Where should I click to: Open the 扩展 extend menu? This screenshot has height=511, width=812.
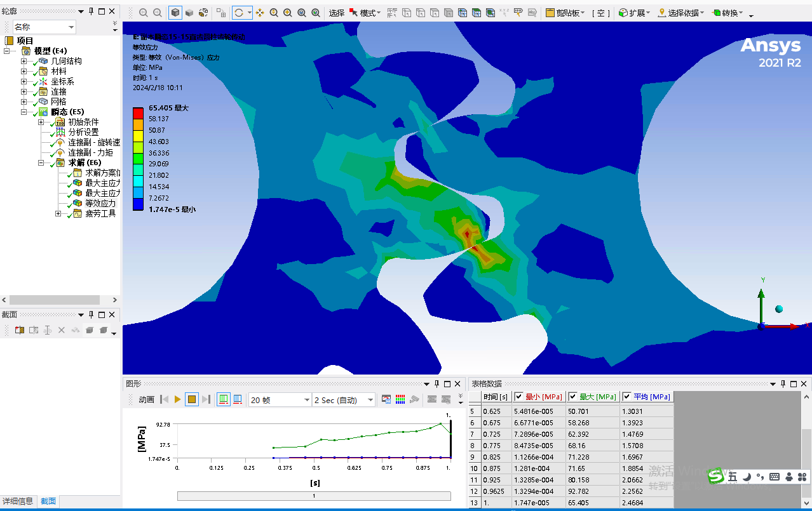(x=633, y=13)
